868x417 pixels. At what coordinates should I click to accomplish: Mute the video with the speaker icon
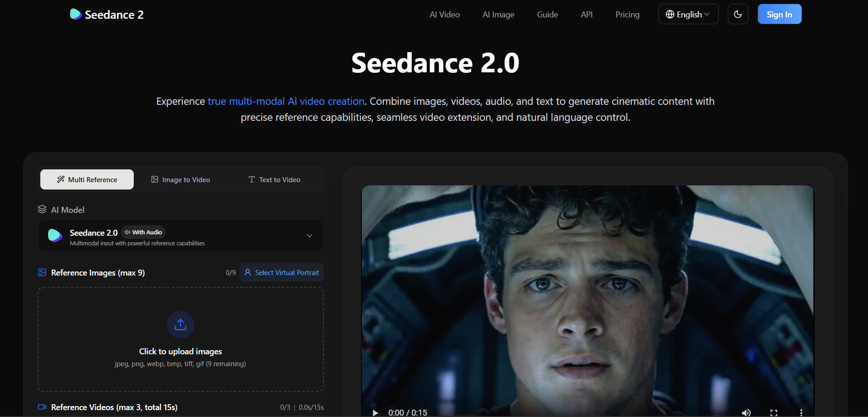[x=746, y=412]
